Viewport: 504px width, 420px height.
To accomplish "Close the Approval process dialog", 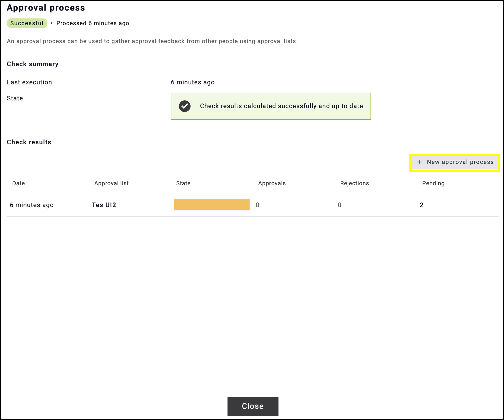I will 253,406.
